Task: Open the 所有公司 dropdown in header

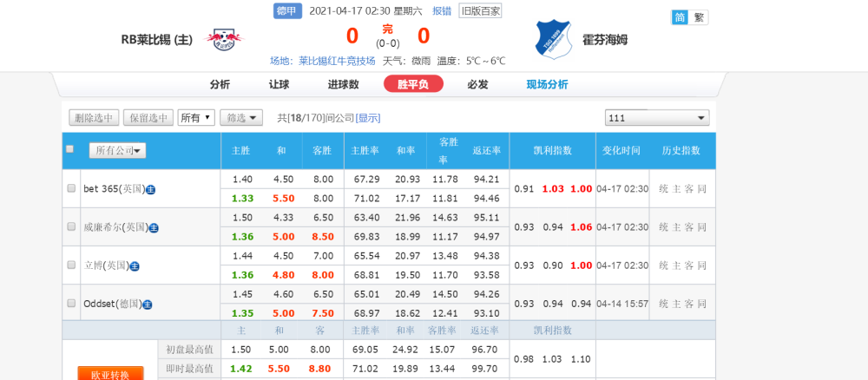Action: tap(117, 151)
